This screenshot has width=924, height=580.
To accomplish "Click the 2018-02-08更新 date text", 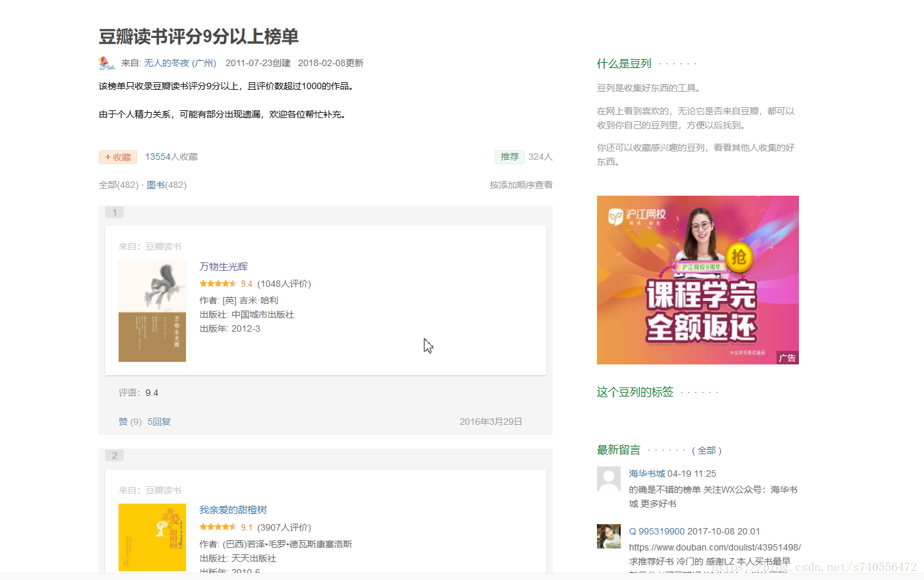I will click(x=331, y=63).
